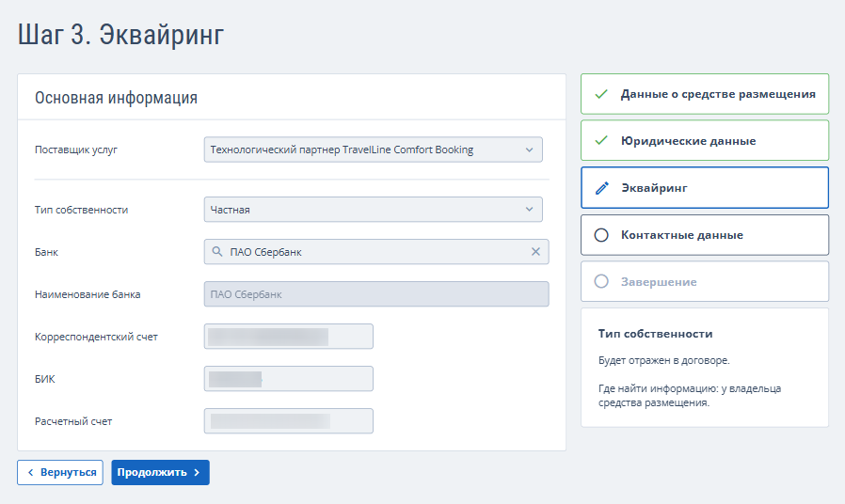Click the left arrow on the Вернуться button
Viewport: 845px width, 504px height.
point(30,472)
